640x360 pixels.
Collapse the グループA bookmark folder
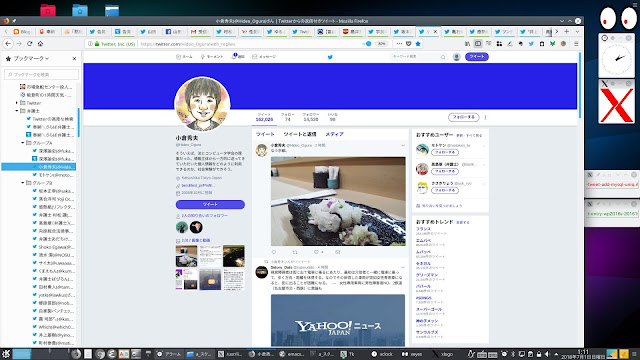(x=23, y=143)
